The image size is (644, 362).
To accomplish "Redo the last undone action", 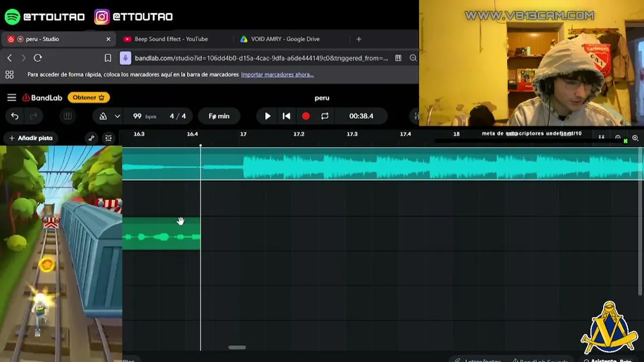I will click(x=34, y=116).
